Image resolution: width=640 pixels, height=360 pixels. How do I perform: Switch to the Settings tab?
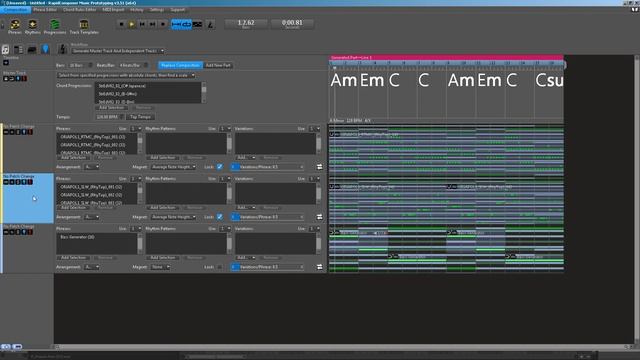click(156, 10)
